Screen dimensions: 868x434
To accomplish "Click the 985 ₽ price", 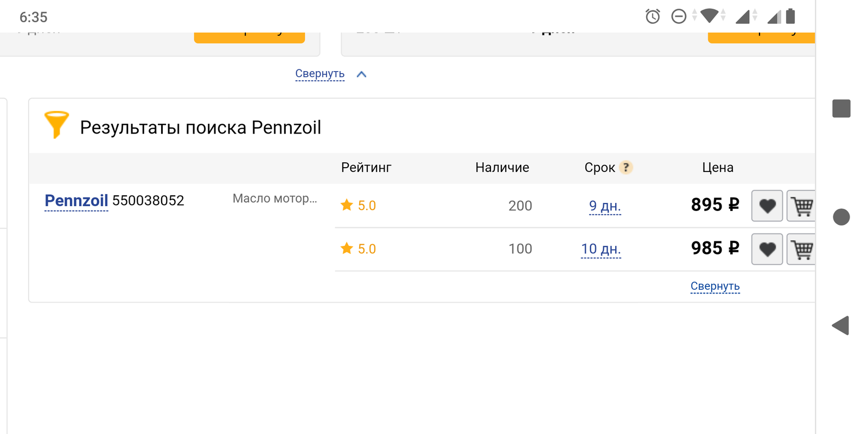I will 715,248.
